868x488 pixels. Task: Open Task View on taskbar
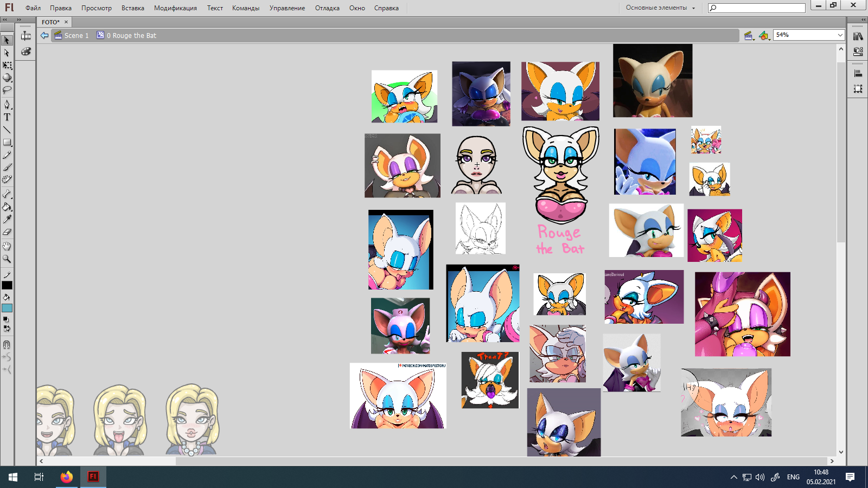coord(39,477)
